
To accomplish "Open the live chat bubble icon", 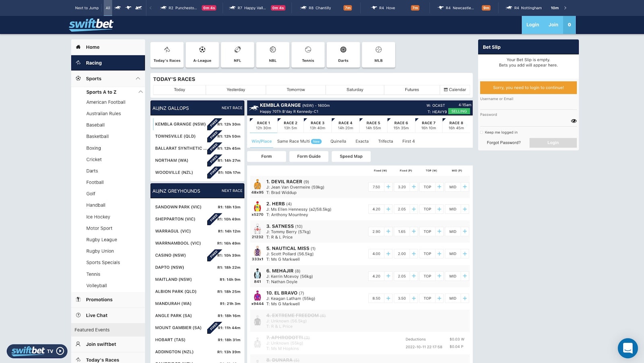I will point(627,348).
